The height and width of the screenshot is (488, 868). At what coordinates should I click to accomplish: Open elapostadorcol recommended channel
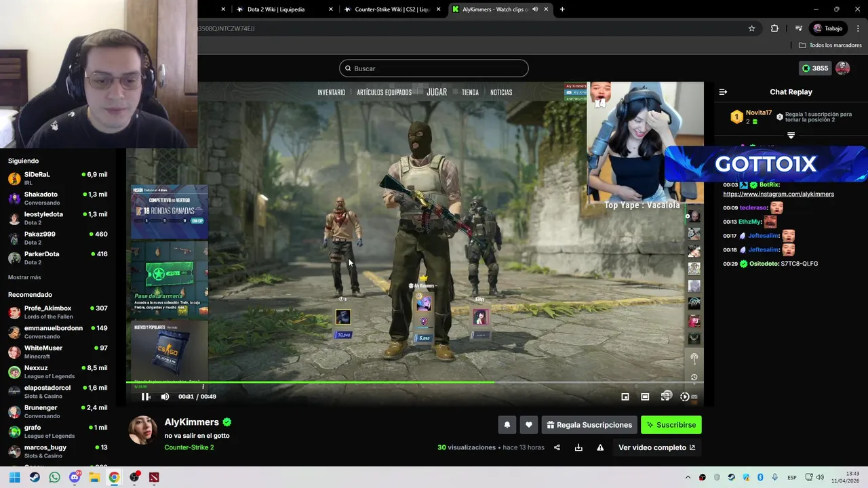58,392
